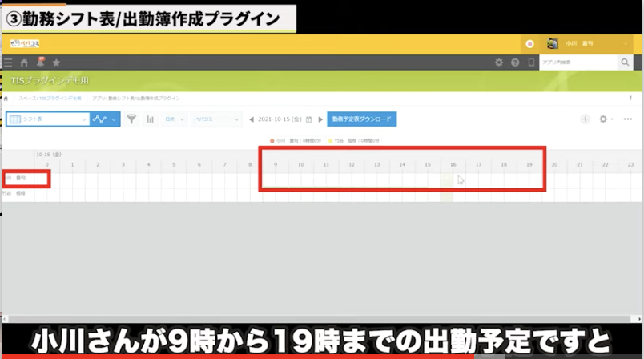Add a new record with plus icon
644x359 pixels.
pyautogui.click(x=585, y=119)
